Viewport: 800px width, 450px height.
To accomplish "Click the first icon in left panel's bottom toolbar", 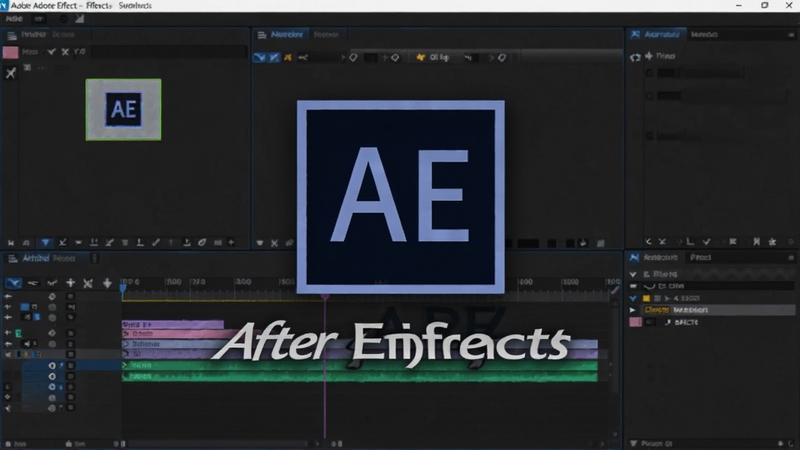I will click(11, 243).
